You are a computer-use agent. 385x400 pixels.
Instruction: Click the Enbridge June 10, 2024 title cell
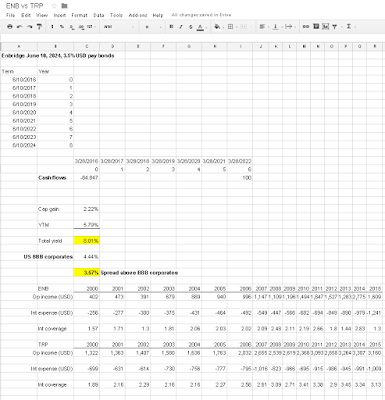[58, 56]
